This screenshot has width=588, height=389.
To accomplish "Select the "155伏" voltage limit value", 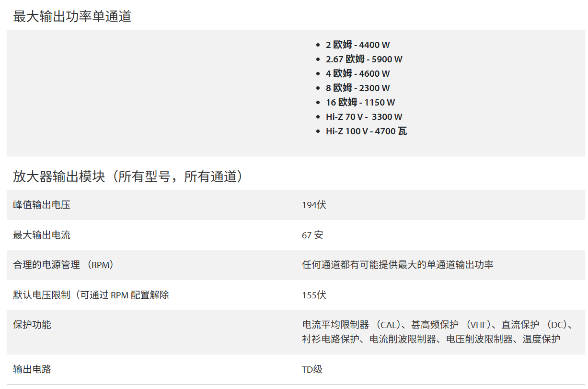I will click(314, 295).
